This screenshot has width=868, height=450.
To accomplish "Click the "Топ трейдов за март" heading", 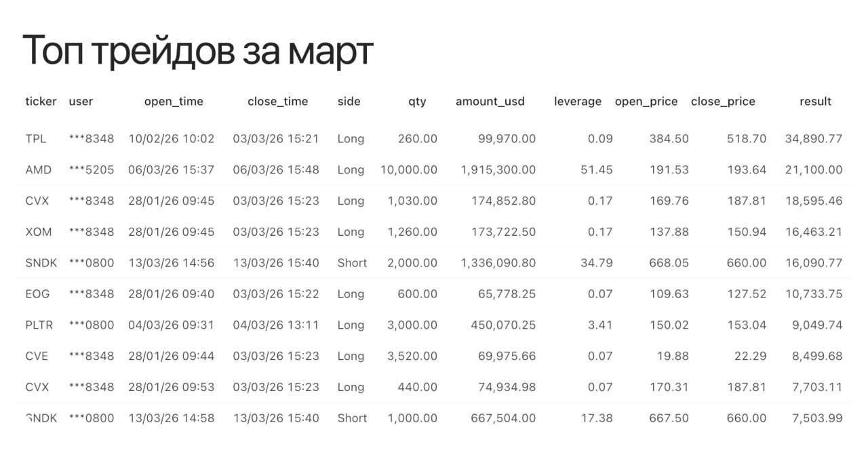I will (x=198, y=51).
